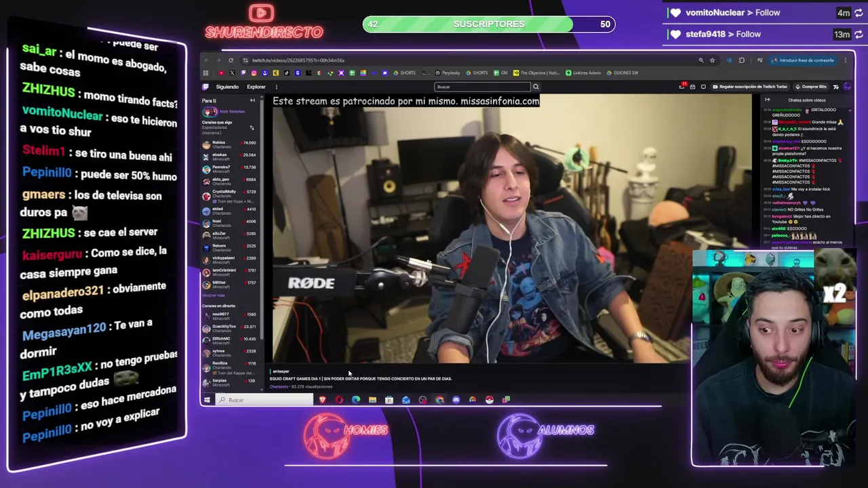Click the Twitch Buscar search field
The image size is (868, 488).
[x=482, y=87]
